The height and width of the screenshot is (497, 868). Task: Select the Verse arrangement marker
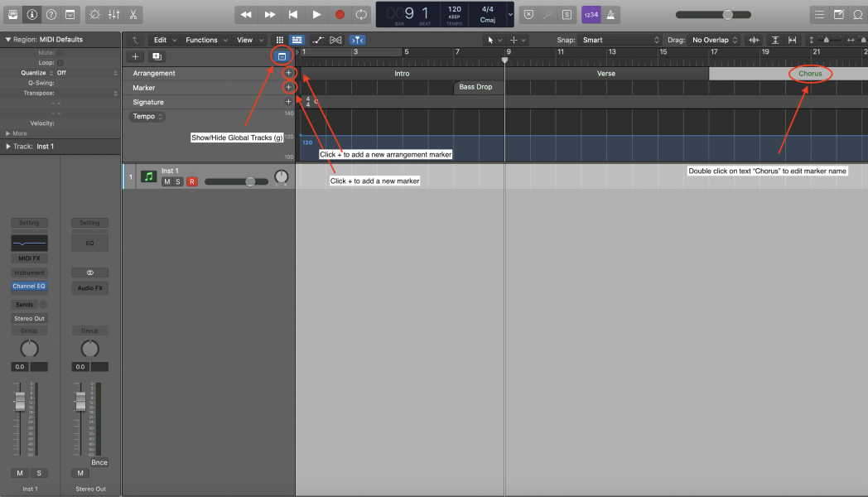[x=606, y=73]
